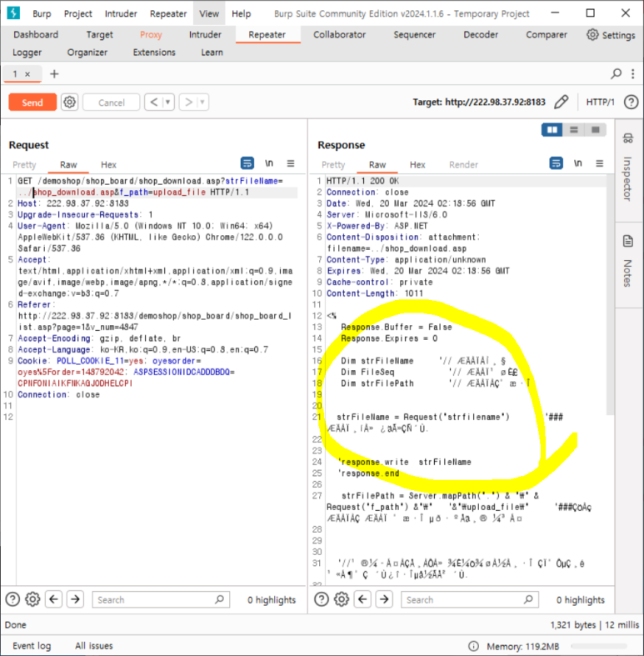This screenshot has height=656, width=644.
Task: Select side-by-side layout view
Action: pos(552,130)
